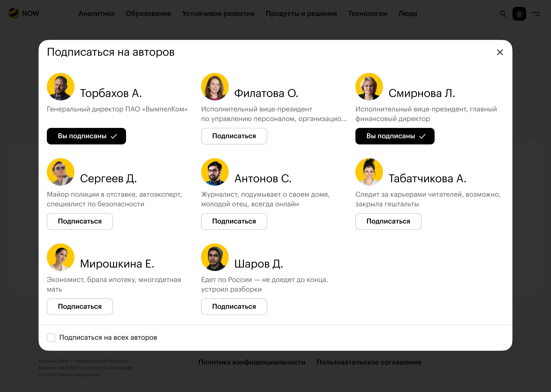Subscribe to Мирошкина Е.
This screenshot has width=551, height=392.
click(80, 307)
